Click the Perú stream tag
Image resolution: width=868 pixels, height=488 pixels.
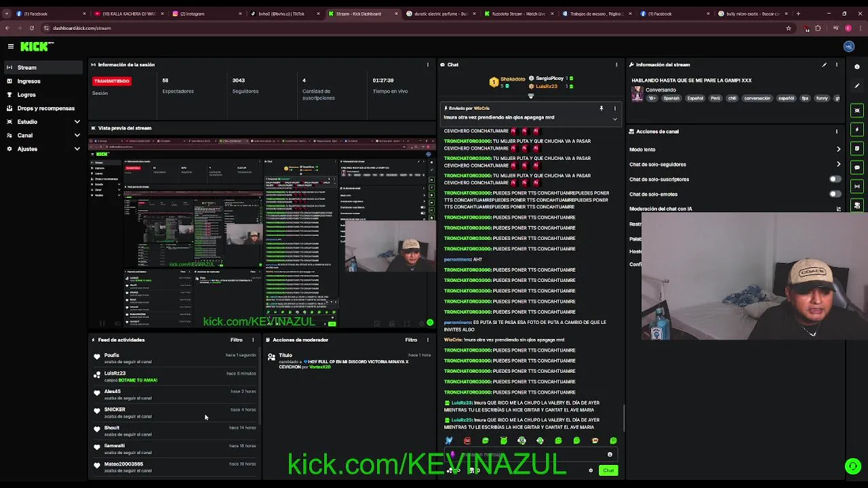click(715, 98)
